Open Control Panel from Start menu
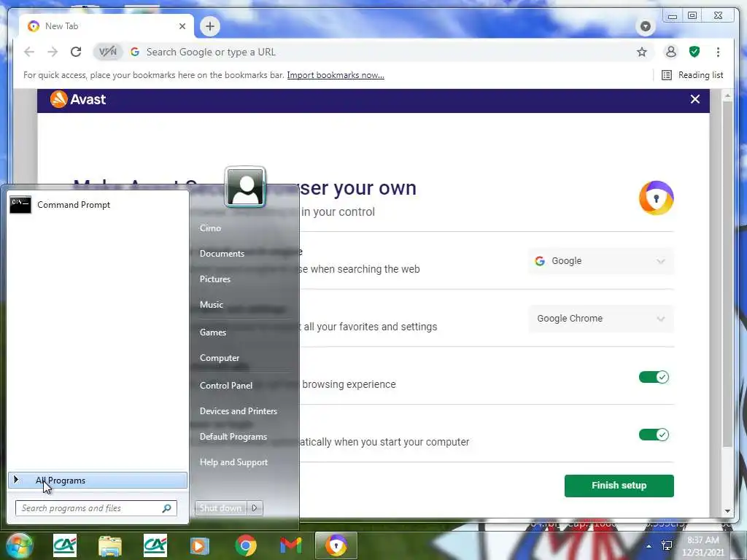 [226, 386]
